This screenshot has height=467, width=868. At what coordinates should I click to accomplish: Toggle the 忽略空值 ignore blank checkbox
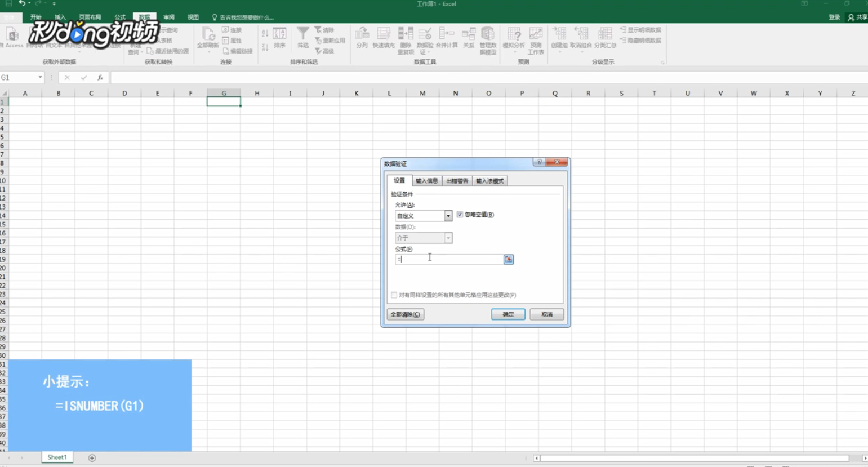(x=460, y=215)
